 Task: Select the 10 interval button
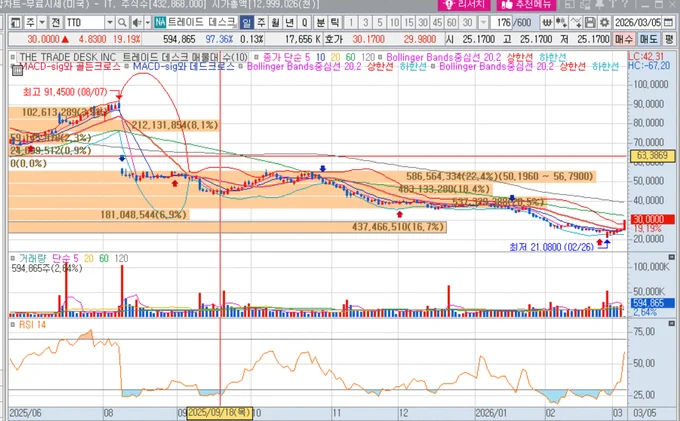394,22
